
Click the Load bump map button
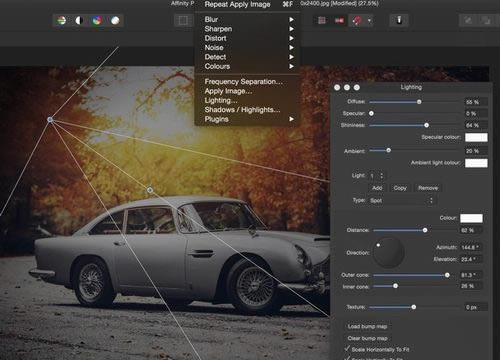(x=367, y=326)
